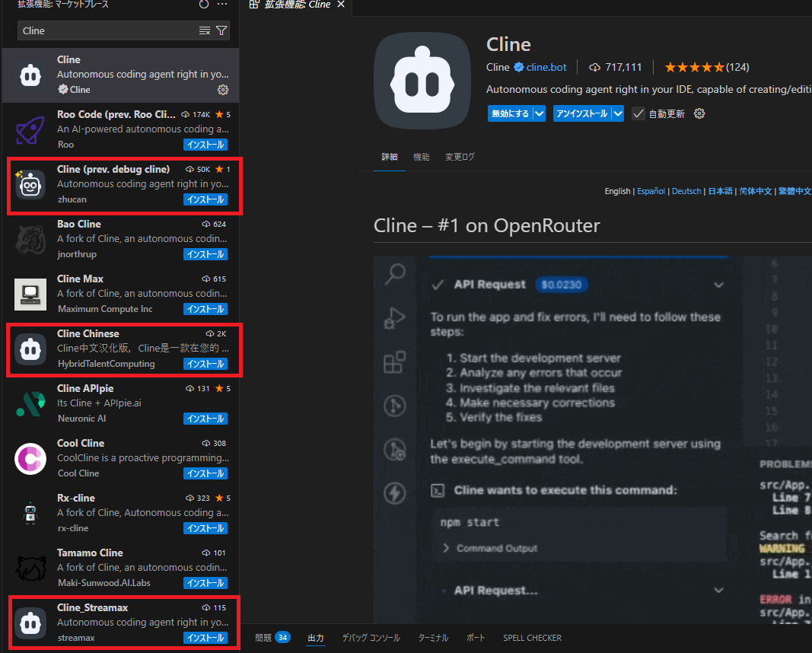The height and width of the screenshot is (653, 812).
Task: Install Roo Code extension
Action: point(205,145)
